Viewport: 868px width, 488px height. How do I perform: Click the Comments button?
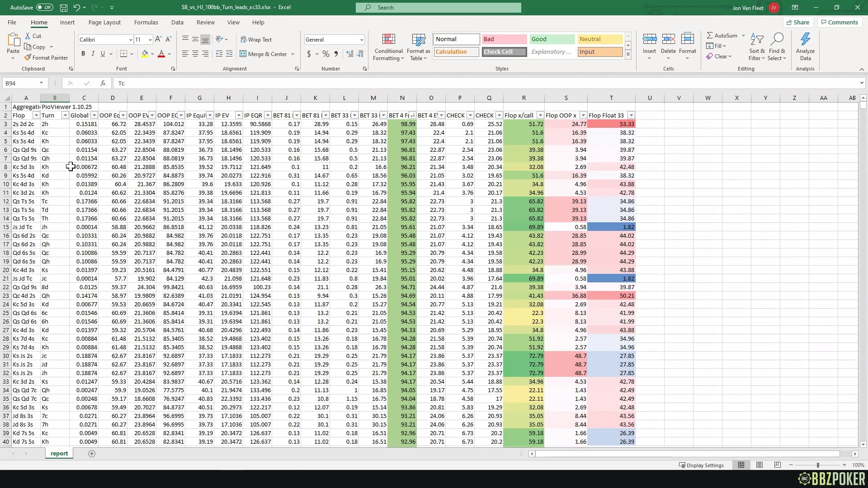839,22
